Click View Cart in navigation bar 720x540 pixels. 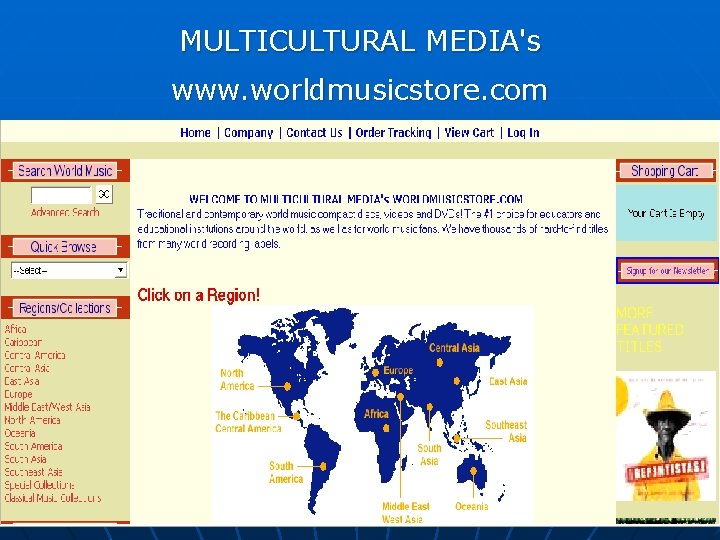[469, 133]
